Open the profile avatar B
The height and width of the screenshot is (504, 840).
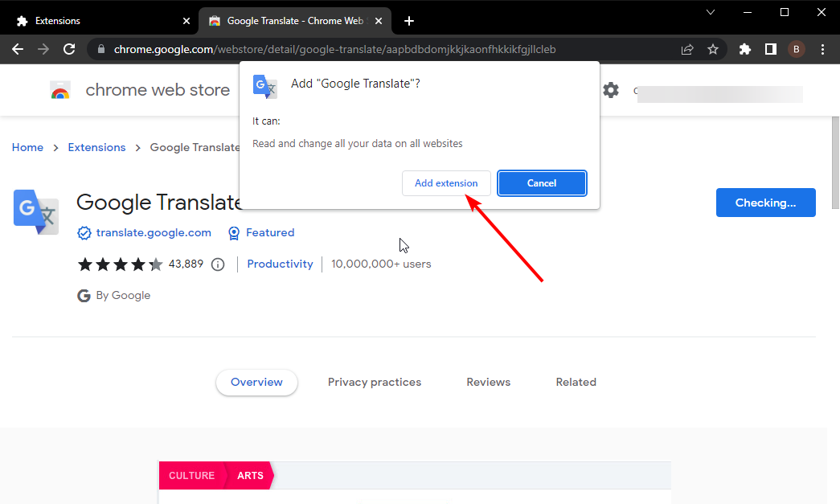[796, 49]
